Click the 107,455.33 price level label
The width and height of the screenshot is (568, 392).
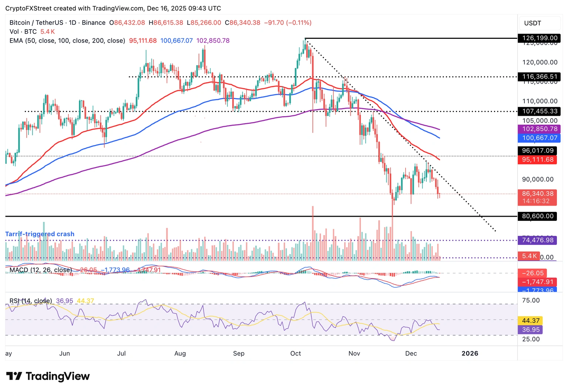[x=540, y=111]
